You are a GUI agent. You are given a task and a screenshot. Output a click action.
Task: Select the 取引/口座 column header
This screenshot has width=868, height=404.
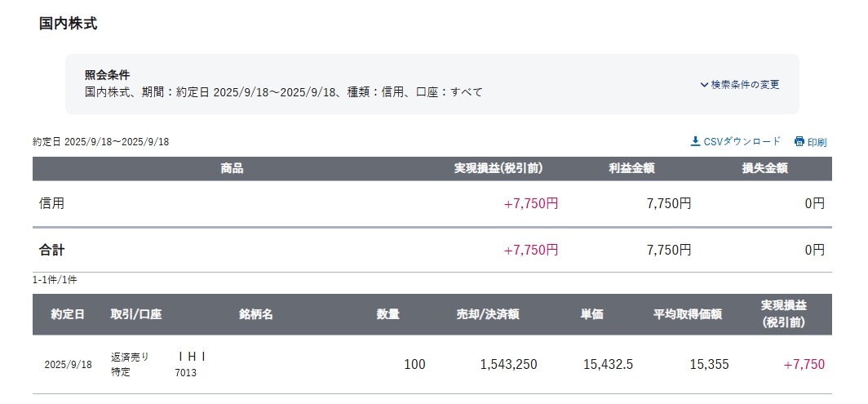click(x=135, y=314)
